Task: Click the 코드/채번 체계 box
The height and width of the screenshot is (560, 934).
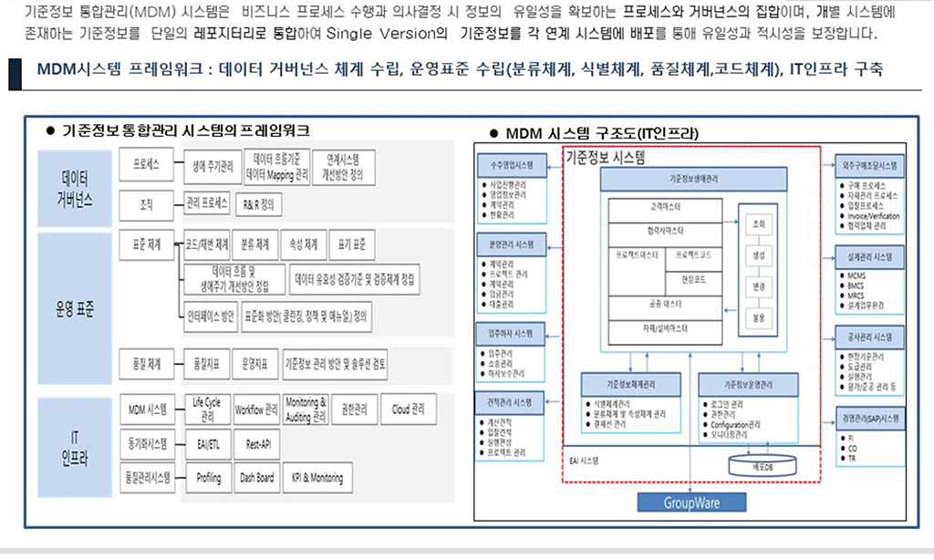Action: click(x=207, y=244)
